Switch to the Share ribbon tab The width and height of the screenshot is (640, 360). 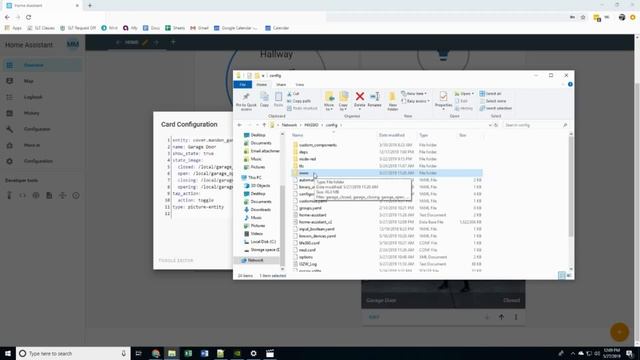click(x=281, y=84)
